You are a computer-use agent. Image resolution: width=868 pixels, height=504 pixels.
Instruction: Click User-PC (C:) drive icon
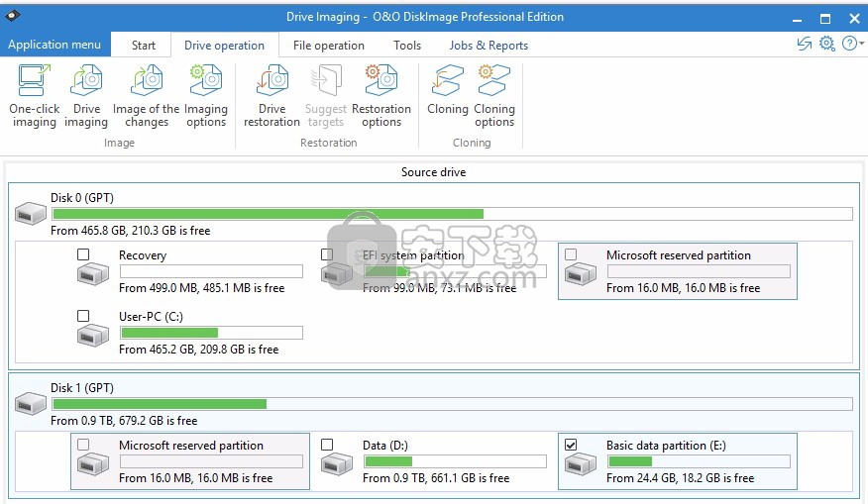(93, 336)
